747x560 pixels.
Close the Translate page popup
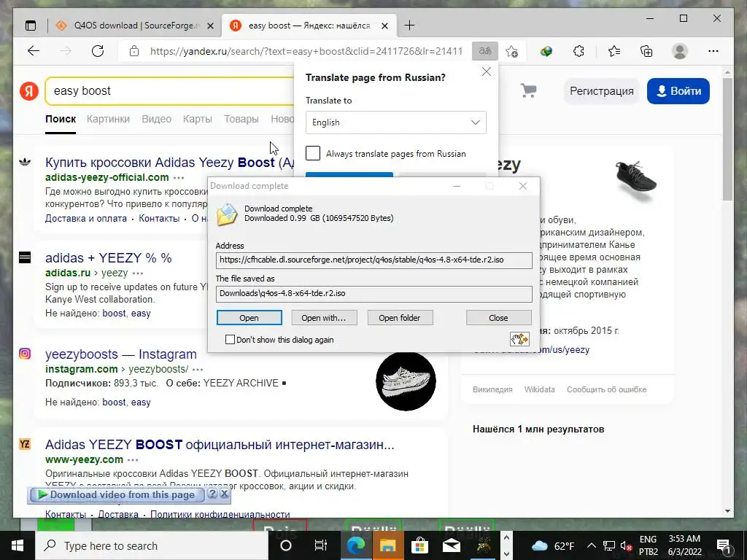(x=487, y=71)
